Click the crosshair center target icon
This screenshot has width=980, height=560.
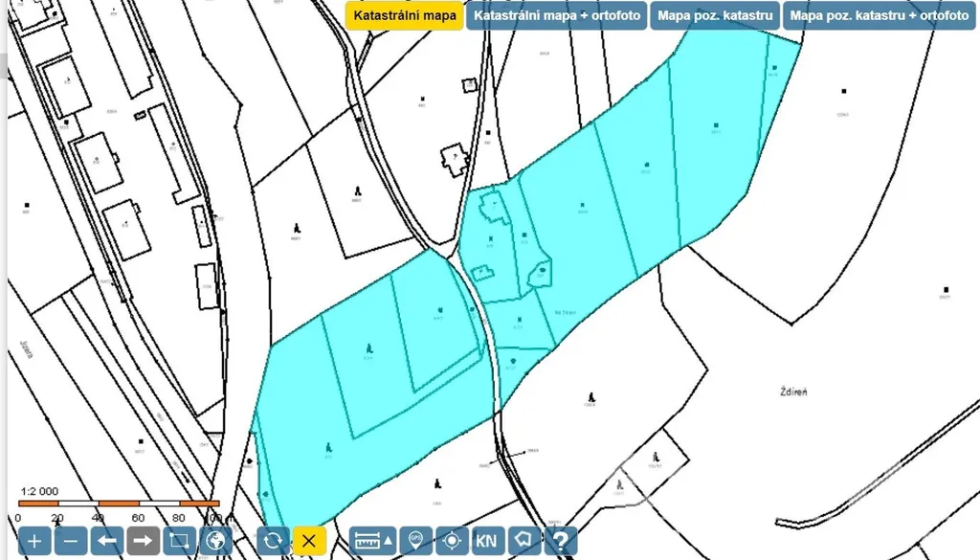point(451,541)
